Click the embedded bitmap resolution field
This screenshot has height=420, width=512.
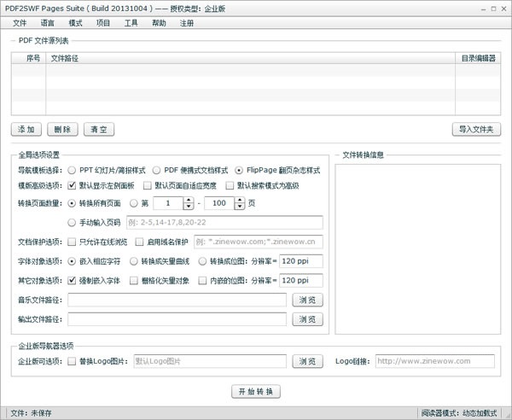[x=301, y=280]
